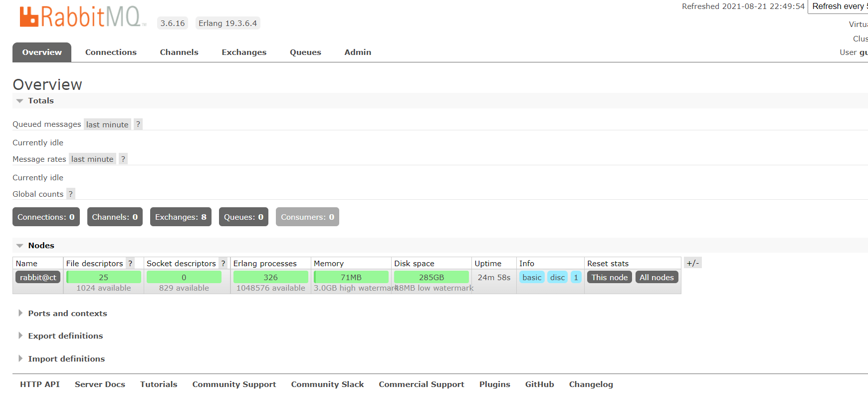Reset stats for This node

pyautogui.click(x=610, y=277)
